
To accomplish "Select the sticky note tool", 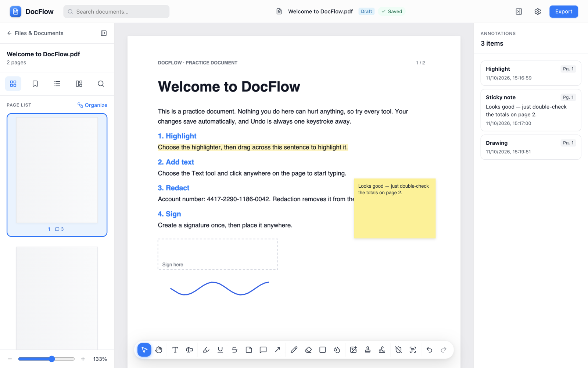I will (249, 350).
